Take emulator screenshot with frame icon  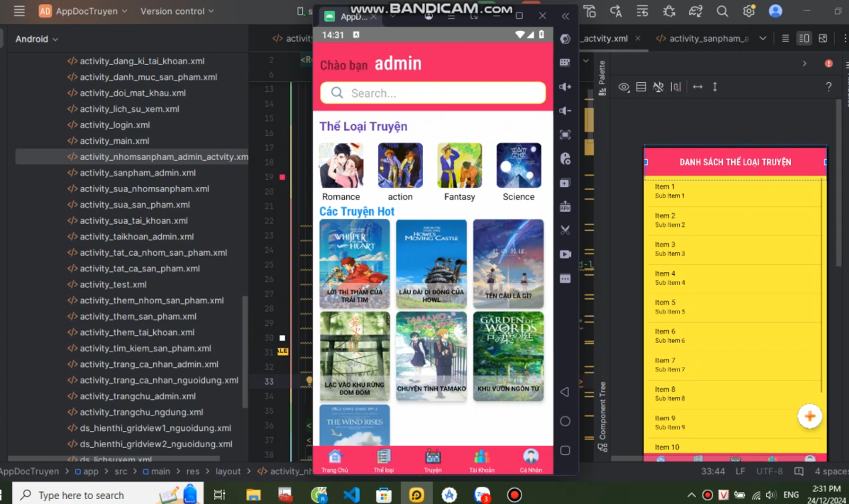click(x=565, y=135)
